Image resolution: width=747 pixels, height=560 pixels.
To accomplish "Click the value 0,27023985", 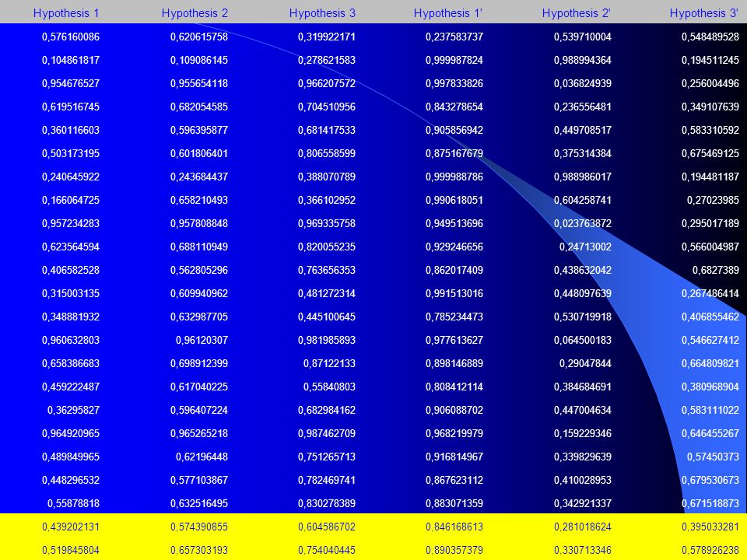I will click(x=714, y=200).
